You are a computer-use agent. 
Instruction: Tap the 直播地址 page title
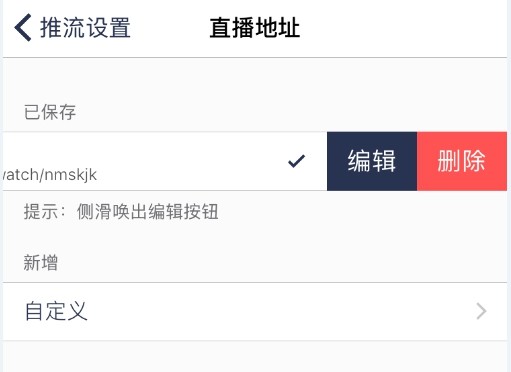coord(255,28)
